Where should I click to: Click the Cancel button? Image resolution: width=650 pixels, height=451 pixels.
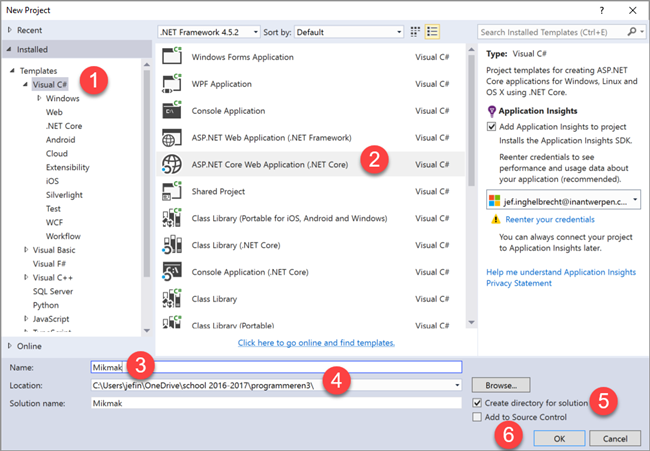point(615,439)
